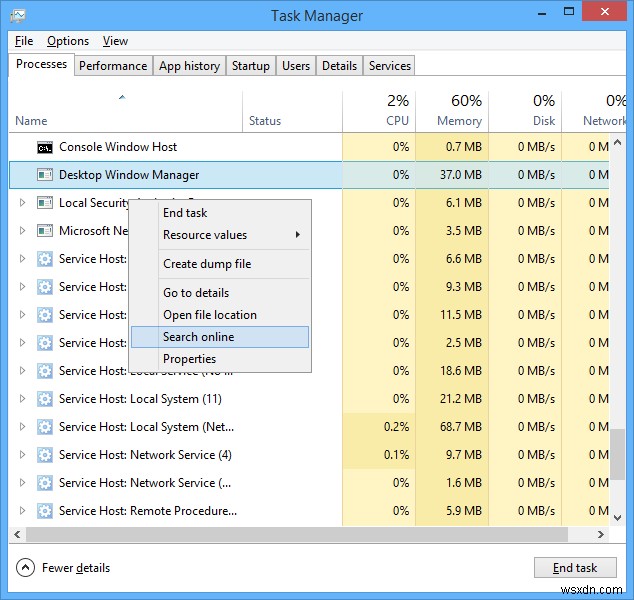The height and width of the screenshot is (600, 634).
Task: Click the horizontal scrollbar thumb
Action: pos(297,534)
